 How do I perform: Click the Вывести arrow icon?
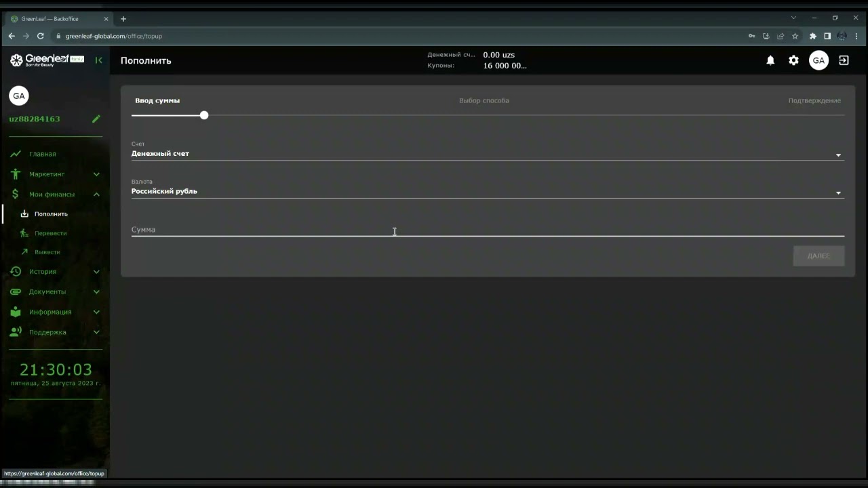pyautogui.click(x=24, y=251)
